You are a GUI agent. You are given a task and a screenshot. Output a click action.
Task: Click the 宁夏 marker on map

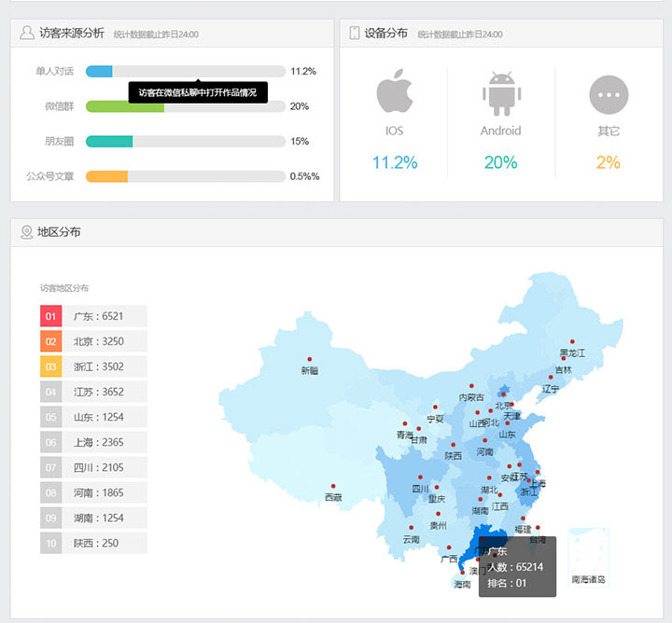click(435, 408)
